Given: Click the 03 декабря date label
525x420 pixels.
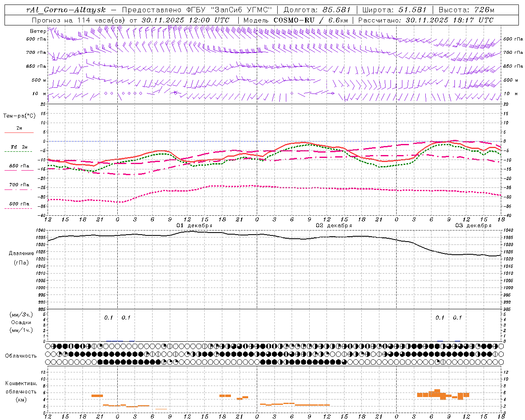Looking at the screenshot, I should tap(473, 226).
